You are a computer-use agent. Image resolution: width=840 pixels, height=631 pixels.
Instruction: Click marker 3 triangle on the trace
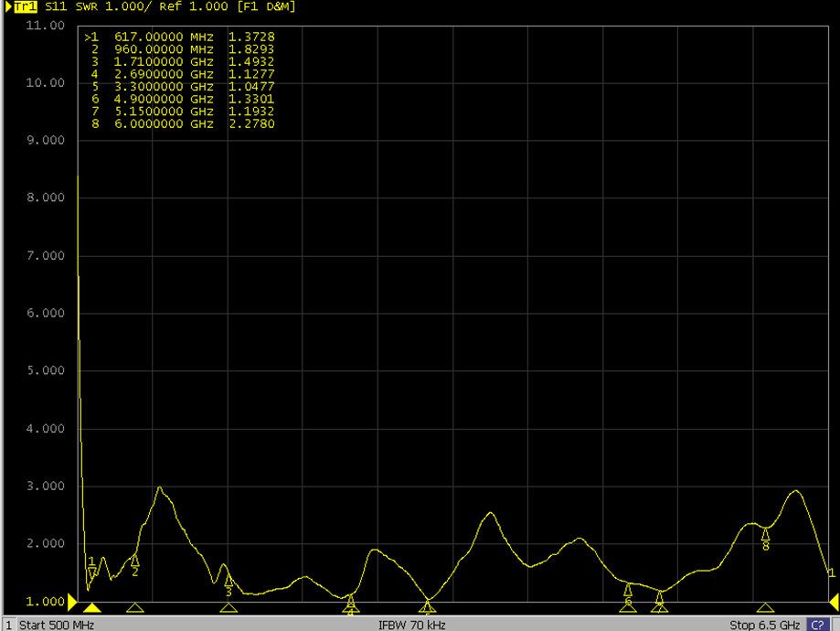pos(229,580)
